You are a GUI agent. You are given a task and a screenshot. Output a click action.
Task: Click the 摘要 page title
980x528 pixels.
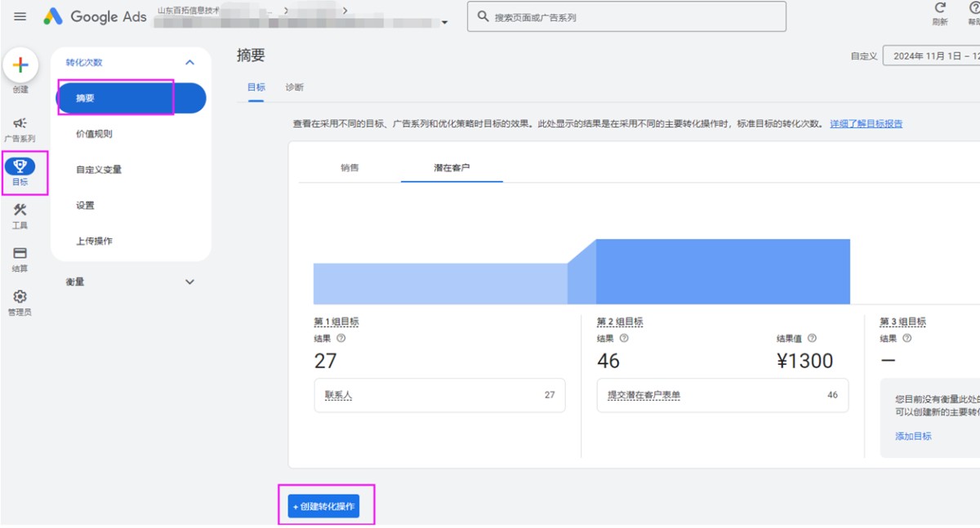coord(251,55)
